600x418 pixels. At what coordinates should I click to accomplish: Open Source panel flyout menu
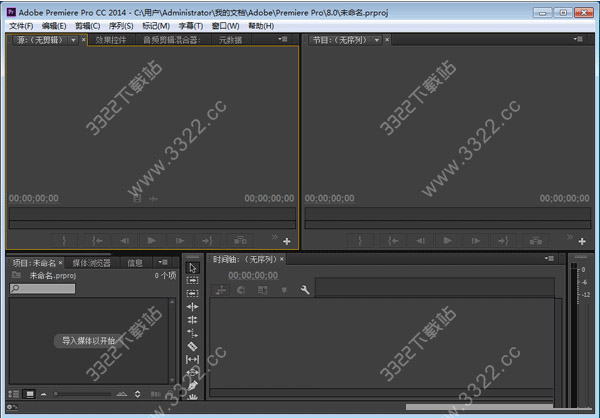click(283, 39)
